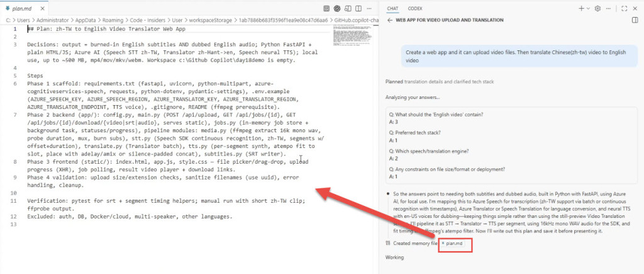Go back using the chat back arrow
The width and height of the screenshot is (644, 274).
(x=389, y=20)
